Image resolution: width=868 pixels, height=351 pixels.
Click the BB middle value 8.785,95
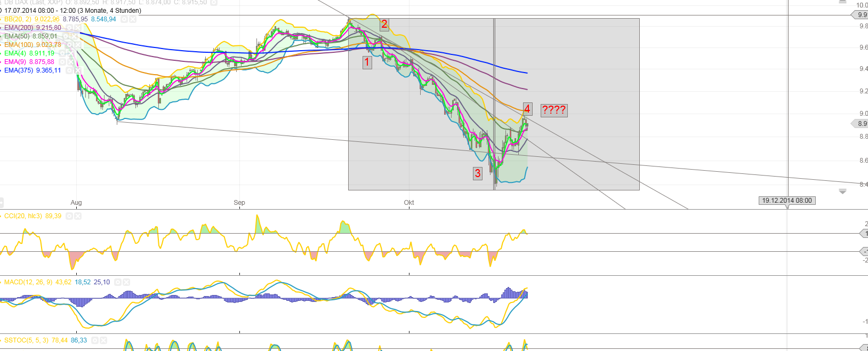tap(75, 19)
